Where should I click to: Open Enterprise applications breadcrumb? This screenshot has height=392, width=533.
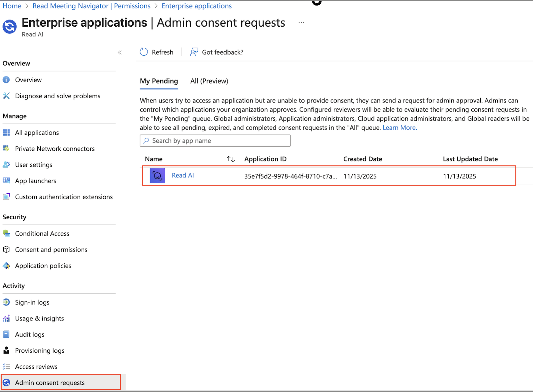pos(197,6)
